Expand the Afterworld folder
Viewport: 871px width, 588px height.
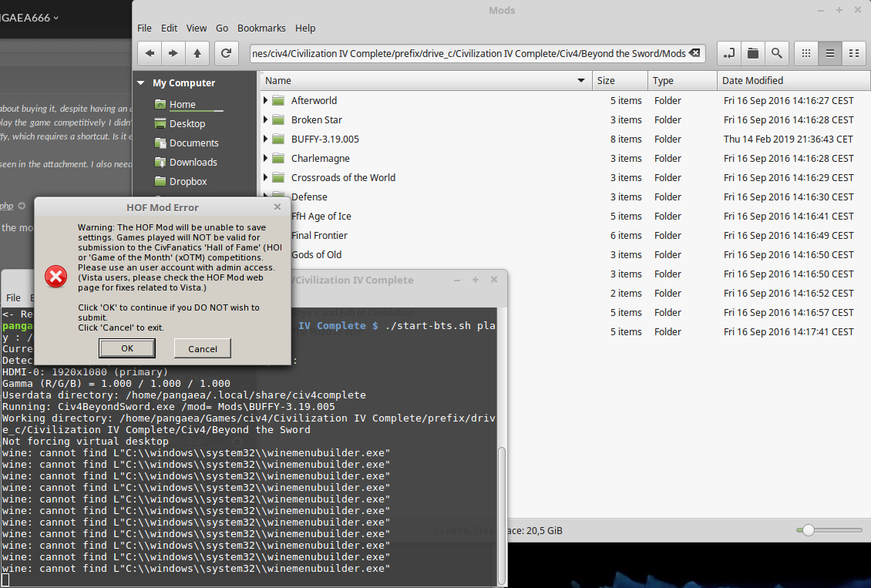265,100
